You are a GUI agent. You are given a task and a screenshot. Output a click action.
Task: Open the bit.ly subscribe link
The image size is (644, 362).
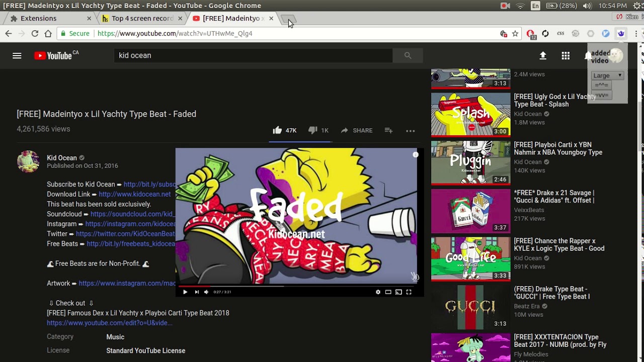point(149,185)
